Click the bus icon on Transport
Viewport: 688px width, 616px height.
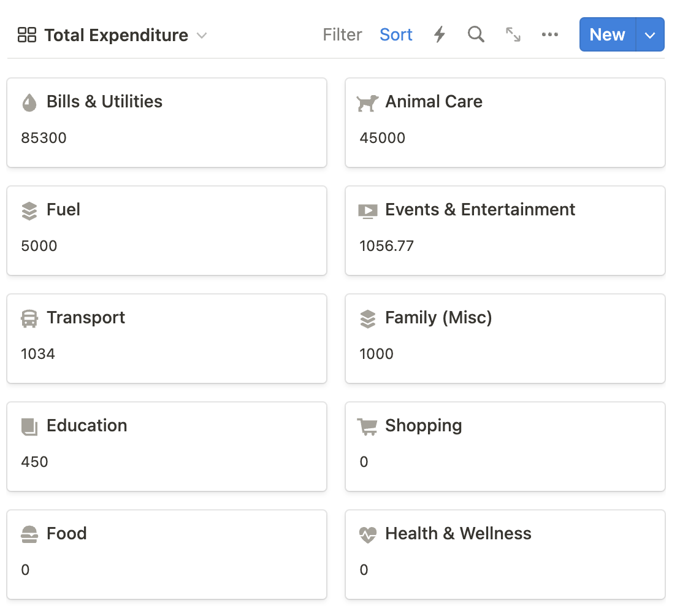(29, 318)
